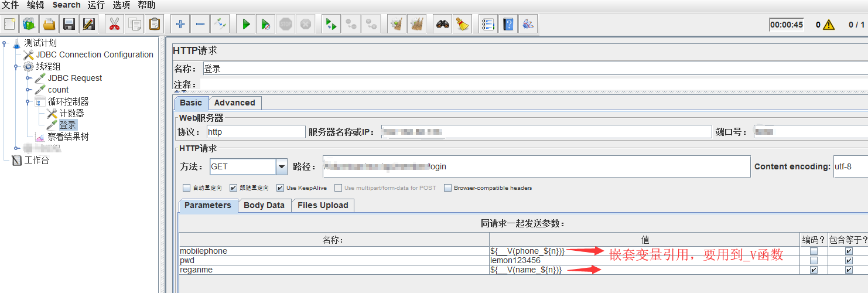Click the Save test plan toolbar icon
This screenshot has height=293, width=868.
(x=69, y=24)
